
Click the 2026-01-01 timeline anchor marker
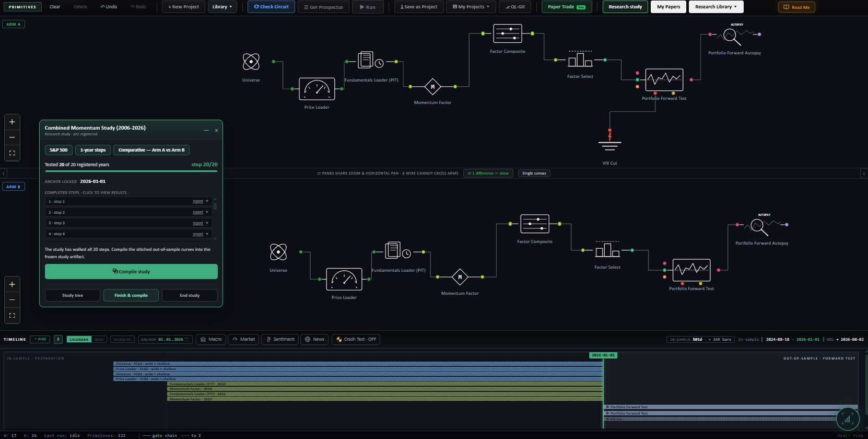(603, 355)
